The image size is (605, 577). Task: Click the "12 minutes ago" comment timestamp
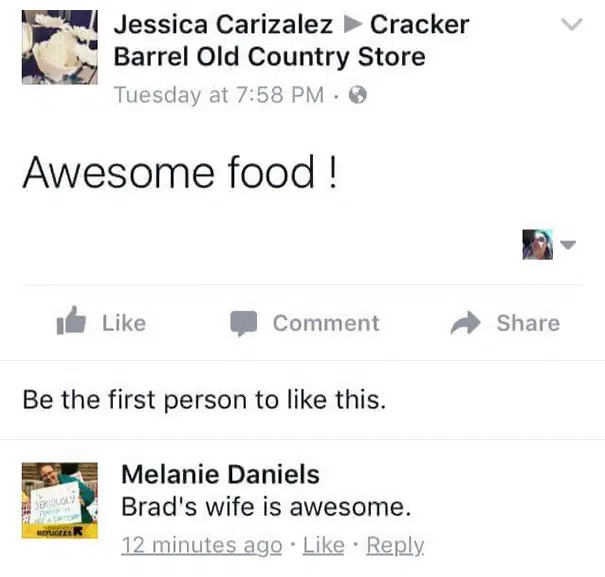click(201, 545)
